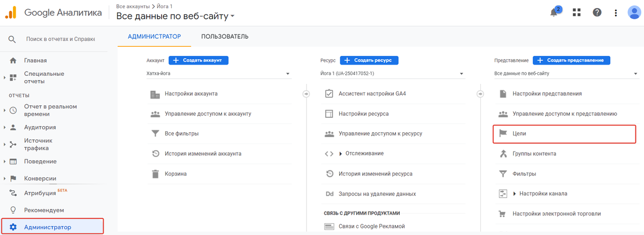Click the Google Analytics logo icon

[x=12, y=12]
